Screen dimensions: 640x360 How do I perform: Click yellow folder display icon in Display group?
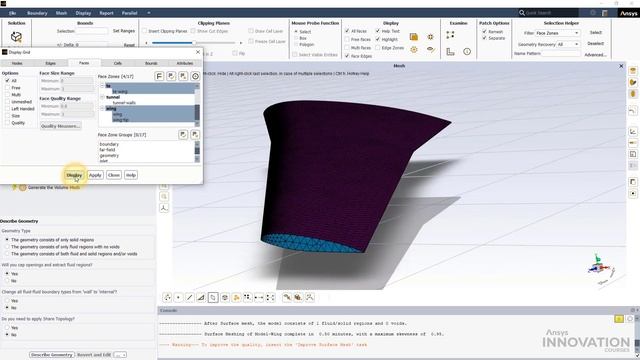pos(413,37)
